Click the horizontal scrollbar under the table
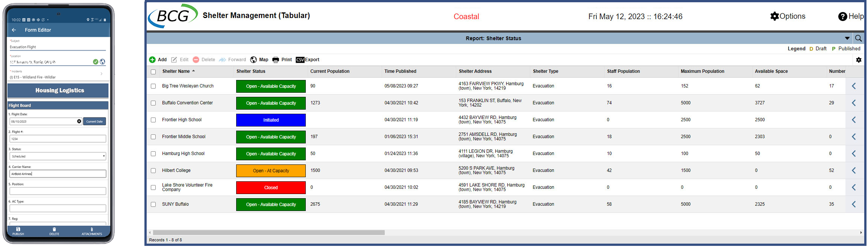The image size is (868, 247). [269, 233]
